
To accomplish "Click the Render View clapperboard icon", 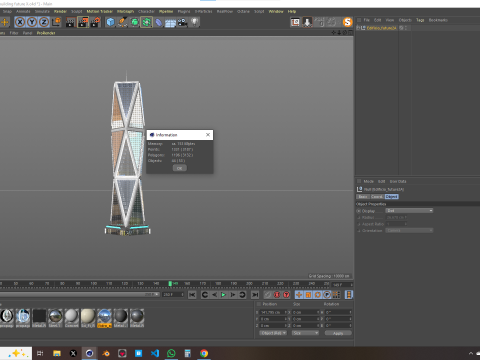I will (71, 22).
